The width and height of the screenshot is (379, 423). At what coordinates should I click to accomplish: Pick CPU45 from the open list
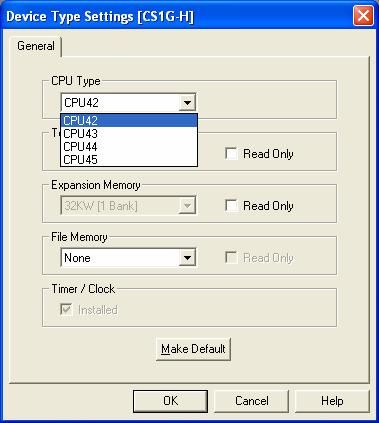pyautogui.click(x=129, y=160)
